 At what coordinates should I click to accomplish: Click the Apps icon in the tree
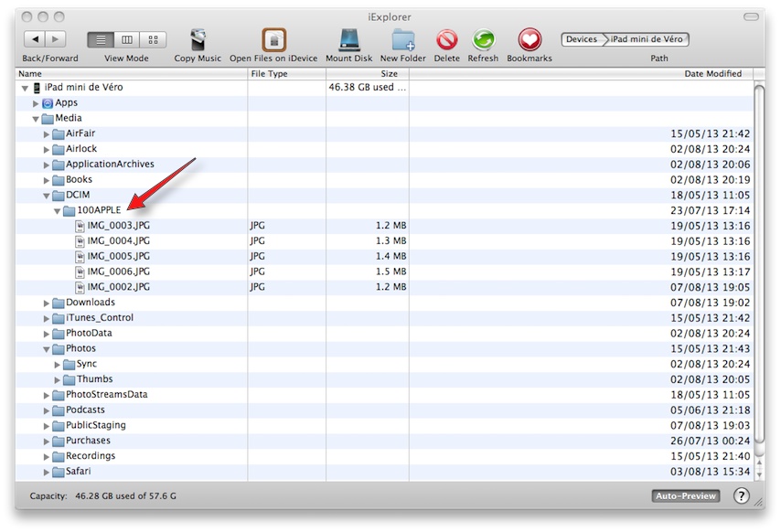tap(48, 103)
